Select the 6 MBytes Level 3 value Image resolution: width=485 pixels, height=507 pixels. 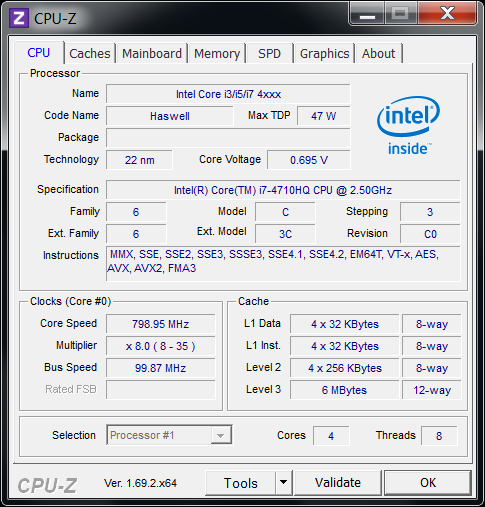(x=345, y=390)
